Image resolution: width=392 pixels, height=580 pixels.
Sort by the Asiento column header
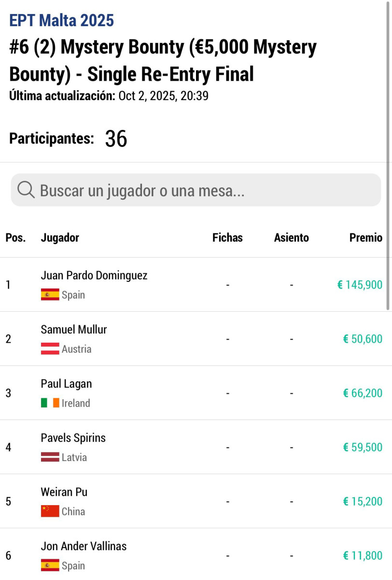(291, 238)
